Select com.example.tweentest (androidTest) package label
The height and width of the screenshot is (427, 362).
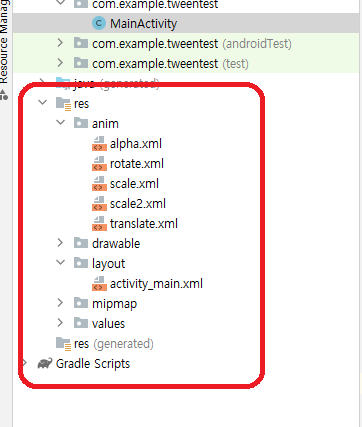(192, 44)
